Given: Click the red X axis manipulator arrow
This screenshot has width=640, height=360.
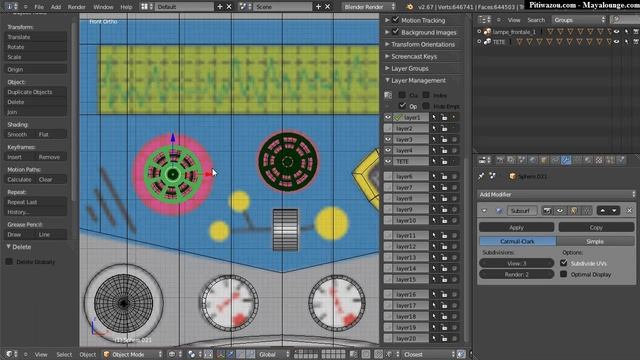Looking at the screenshot, I should pos(209,174).
